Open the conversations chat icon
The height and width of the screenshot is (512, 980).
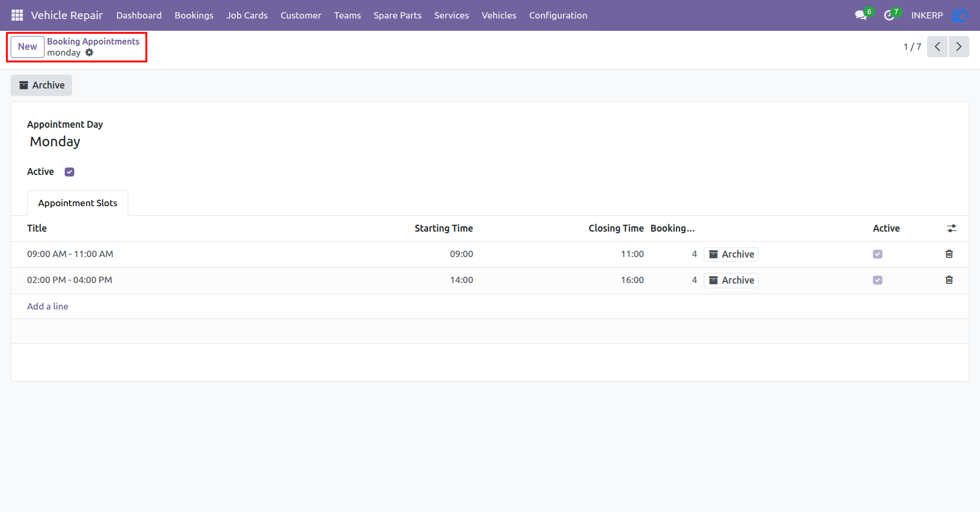tap(861, 15)
